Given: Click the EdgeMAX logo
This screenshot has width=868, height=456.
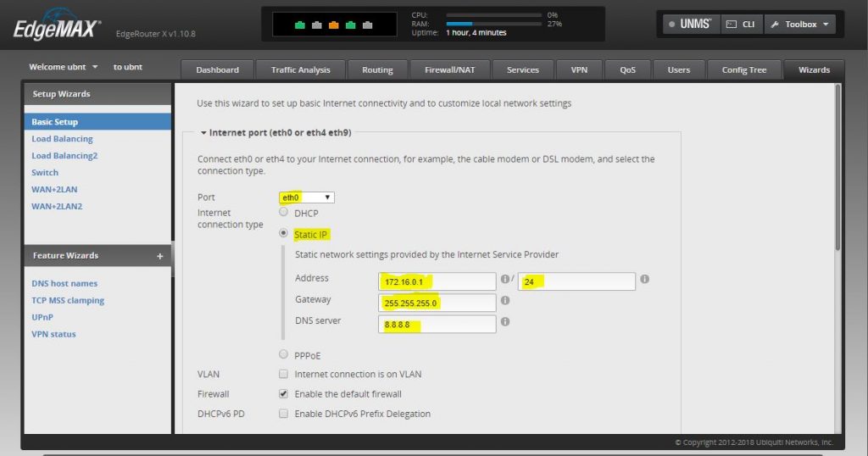Looking at the screenshot, I should click(x=57, y=25).
